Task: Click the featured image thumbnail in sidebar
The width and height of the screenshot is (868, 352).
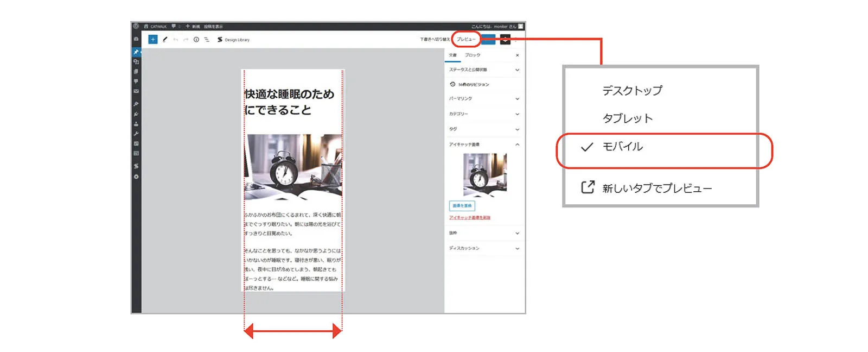Action: (x=484, y=174)
